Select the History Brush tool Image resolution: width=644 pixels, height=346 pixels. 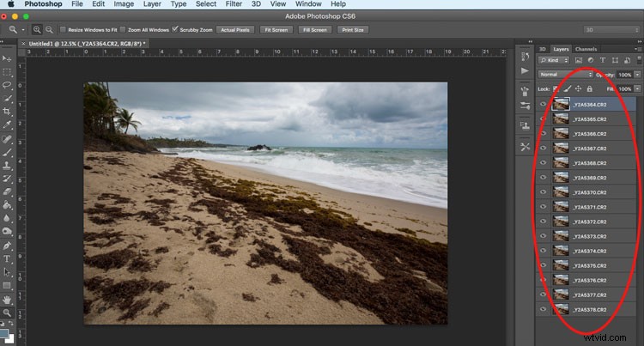(x=7, y=179)
